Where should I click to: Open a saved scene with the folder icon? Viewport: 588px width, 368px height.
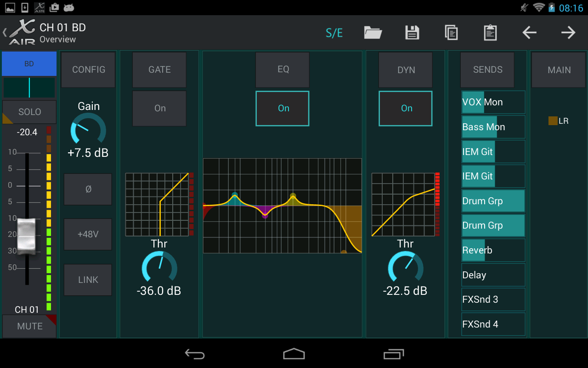pyautogui.click(x=373, y=32)
